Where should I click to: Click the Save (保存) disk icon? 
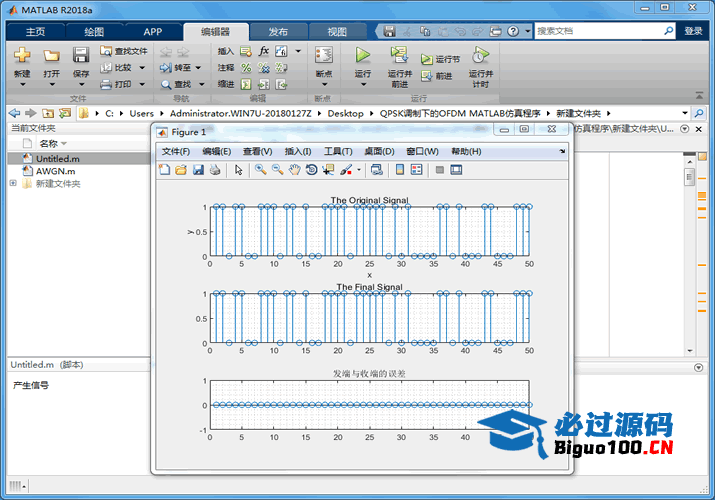[x=81, y=56]
